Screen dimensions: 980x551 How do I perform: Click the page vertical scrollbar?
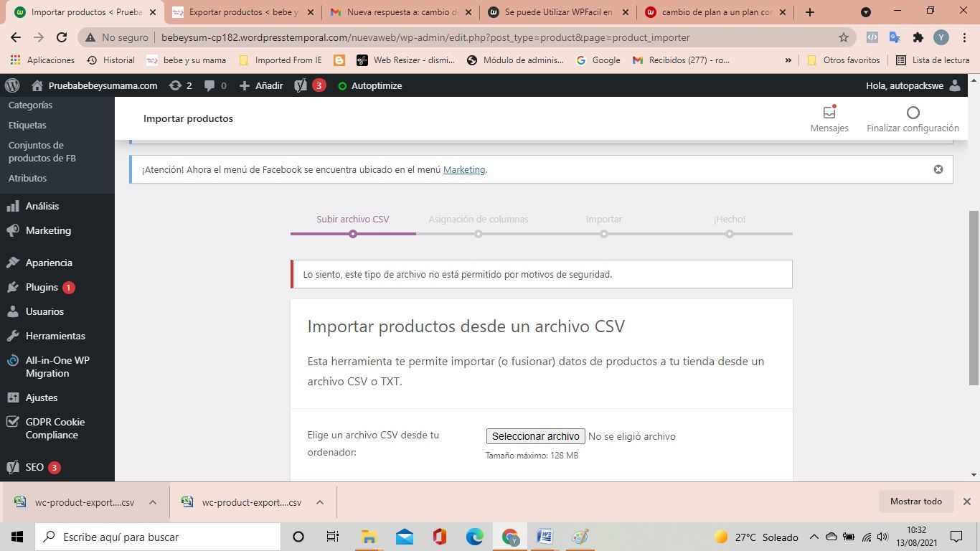click(974, 298)
